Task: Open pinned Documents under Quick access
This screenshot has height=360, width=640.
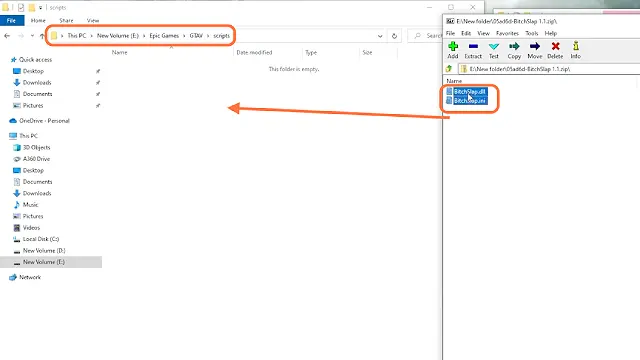Action: pos(37,94)
